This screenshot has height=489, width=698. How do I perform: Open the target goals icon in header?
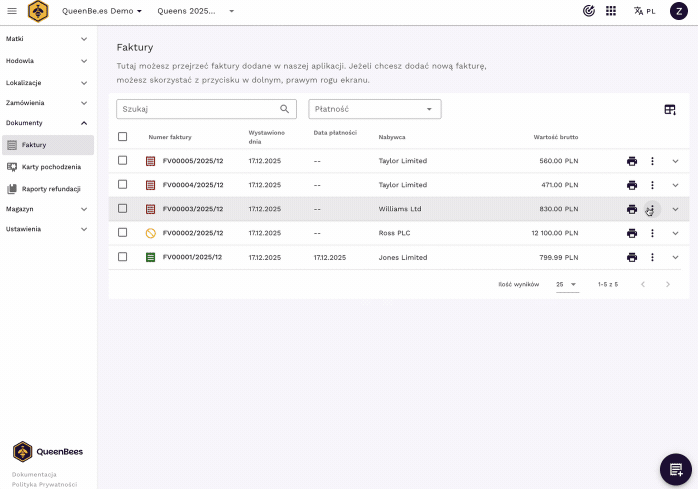588,11
